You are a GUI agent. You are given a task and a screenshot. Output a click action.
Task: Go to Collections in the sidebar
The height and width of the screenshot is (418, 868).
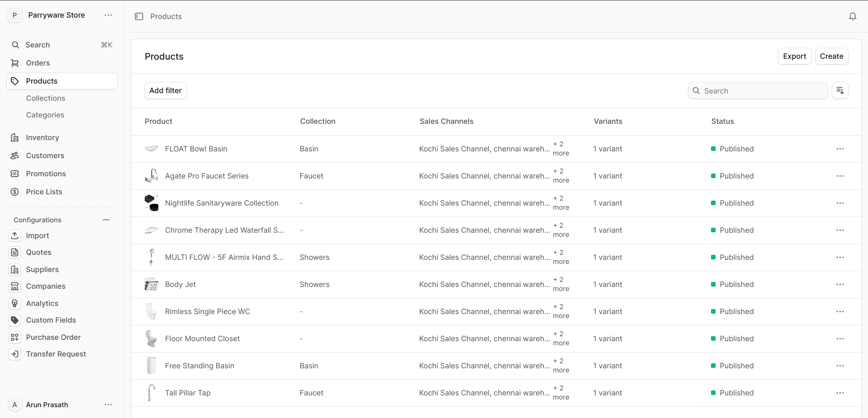click(x=46, y=99)
